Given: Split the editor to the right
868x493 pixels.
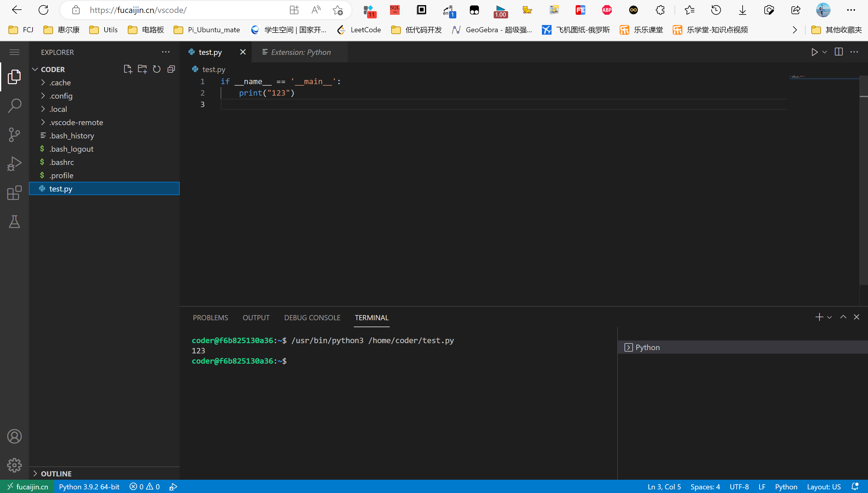Looking at the screenshot, I should 838,52.
